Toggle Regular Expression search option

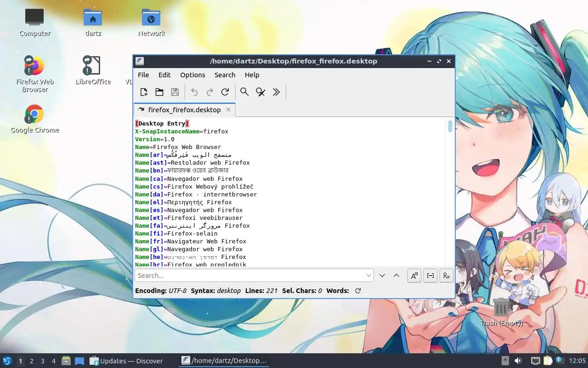pos(446,276)
